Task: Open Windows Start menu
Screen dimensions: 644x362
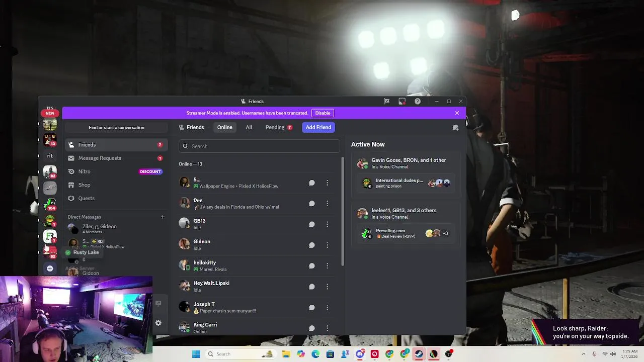Action: pos(196,354)
